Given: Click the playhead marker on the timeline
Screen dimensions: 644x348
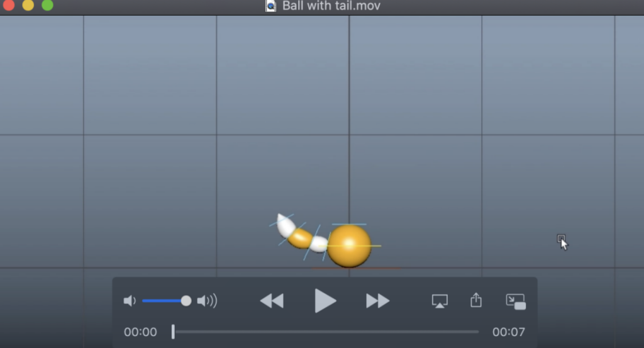Looking at the screenshot, I should [174, 332].
